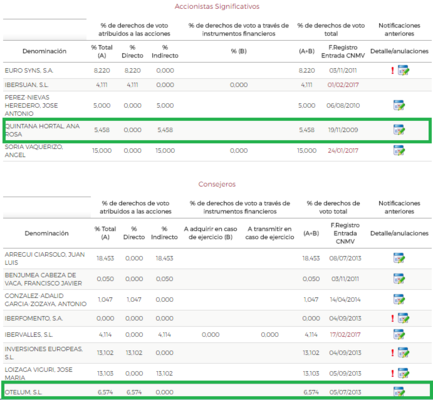Viewport: 433px width, 400px height.
Task: Click the Accionistas Significativos heading
Action: tap(217, 6)
